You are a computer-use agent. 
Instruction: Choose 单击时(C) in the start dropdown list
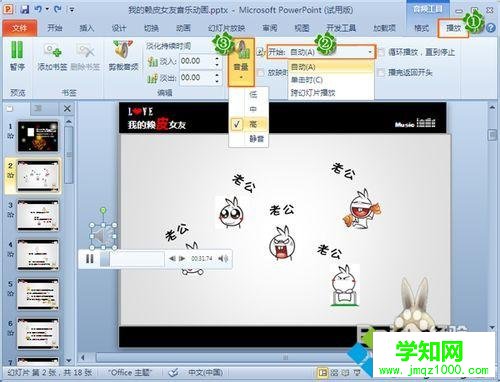pyautogui.click(x=330, y=80)
